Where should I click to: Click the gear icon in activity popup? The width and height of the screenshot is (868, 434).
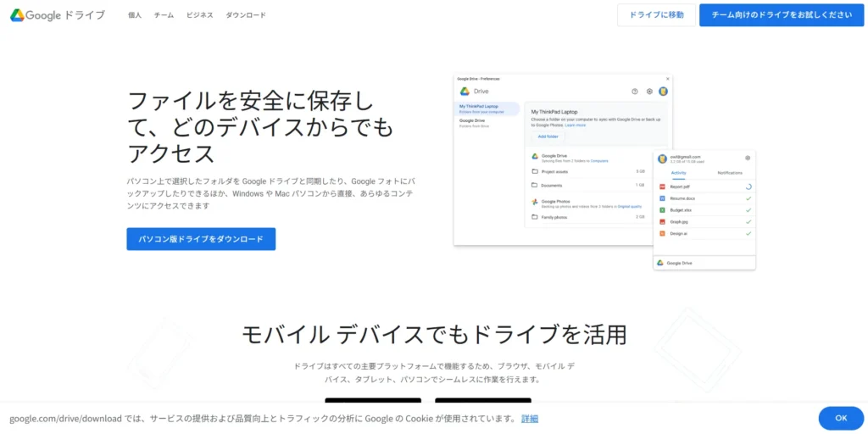(x=748, y=158)
